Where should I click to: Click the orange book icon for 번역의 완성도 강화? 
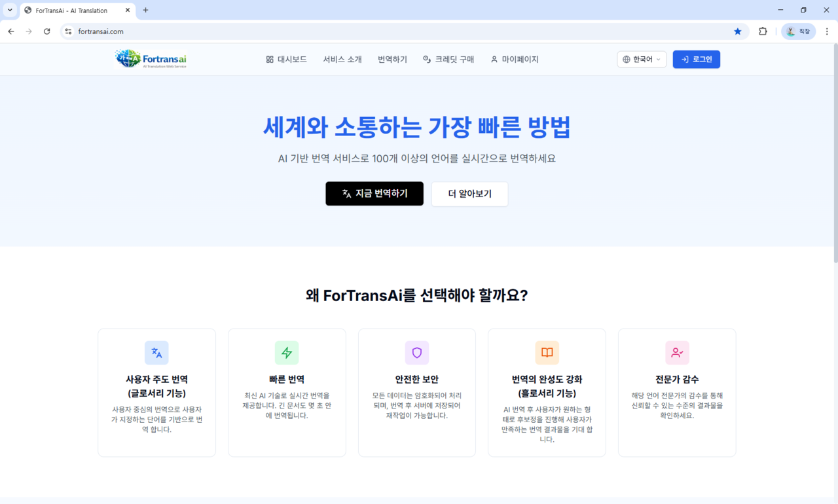(547, 353)
